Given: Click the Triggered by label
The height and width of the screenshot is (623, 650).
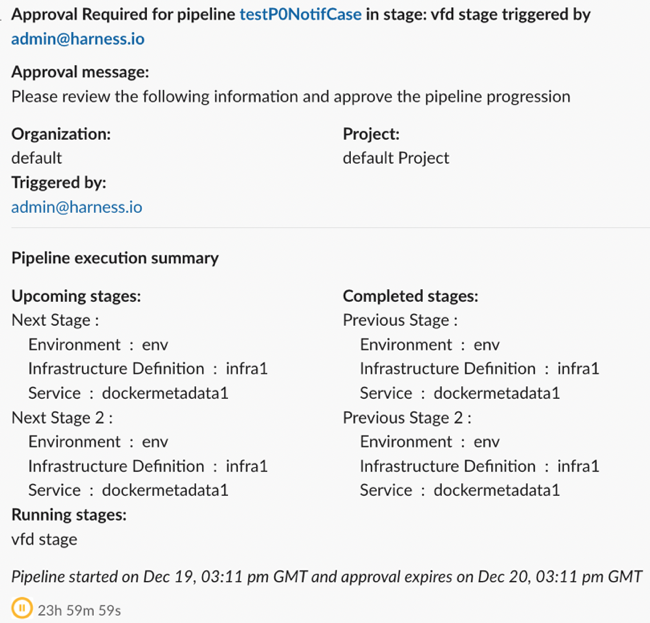Looking at the screenshot, I should pyautogui.click(x=58, y=183).
